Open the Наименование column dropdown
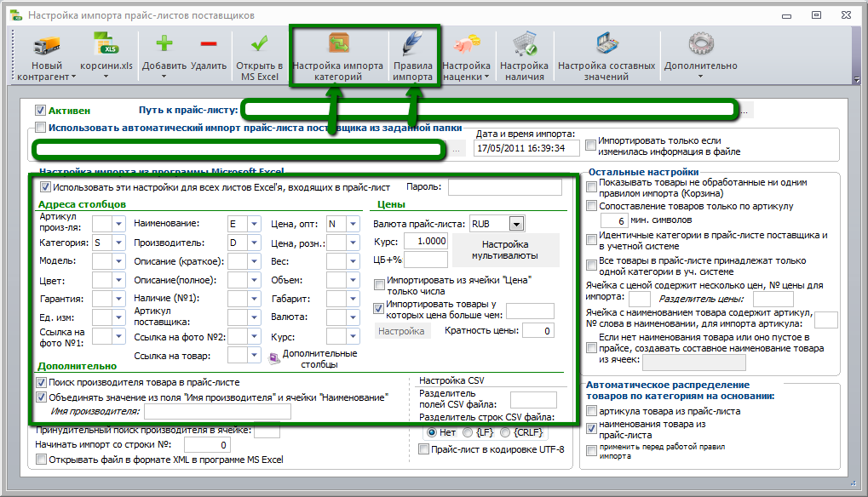 254,224
